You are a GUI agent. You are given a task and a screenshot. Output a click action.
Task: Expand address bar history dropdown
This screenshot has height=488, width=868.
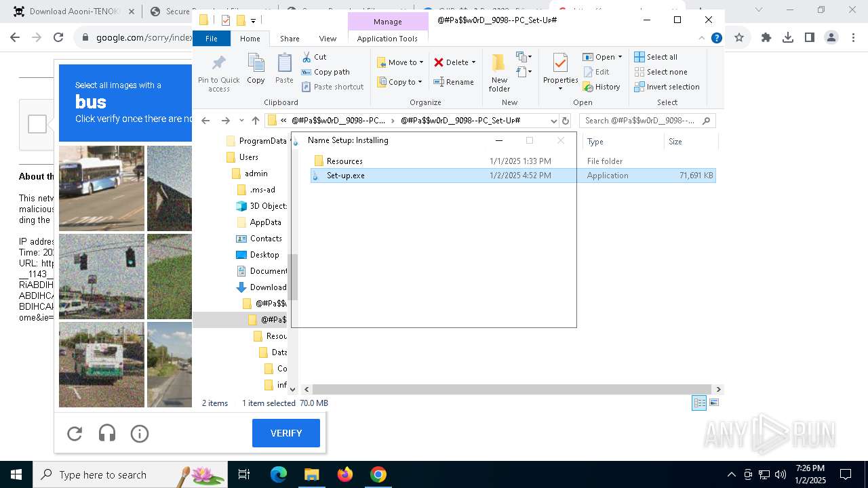[x=553, y=121]
